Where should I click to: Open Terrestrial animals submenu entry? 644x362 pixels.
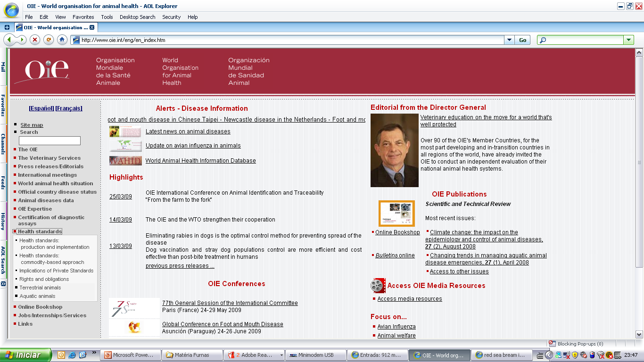[40, 288]
